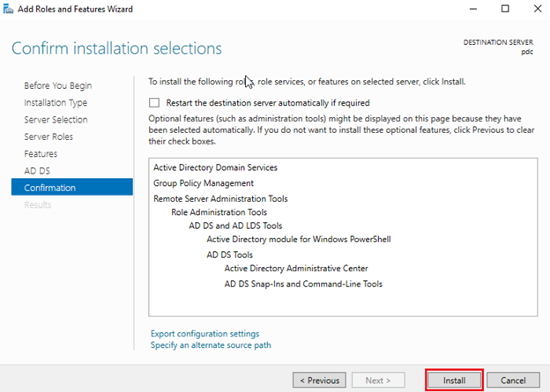This screenshot has width=550, height=392.
Task: Select Active Directory Administrative Center entry
Action: (x=296, y=269)
